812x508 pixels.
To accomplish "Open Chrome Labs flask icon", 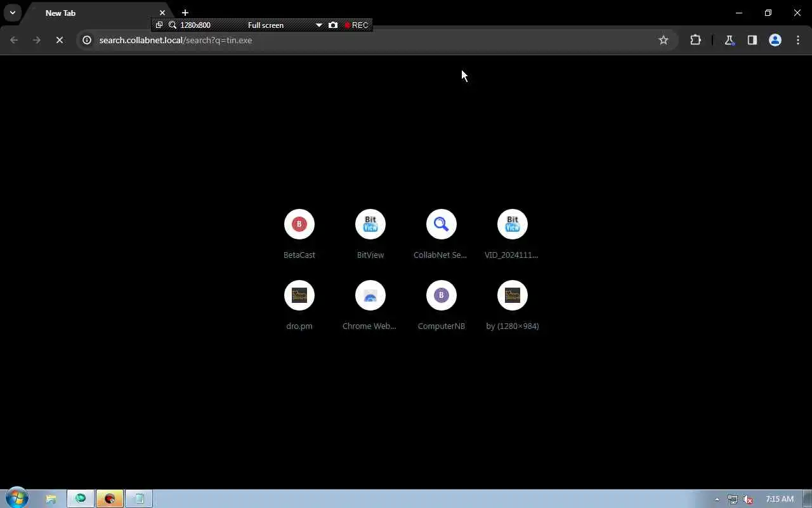I will point(729,40).
